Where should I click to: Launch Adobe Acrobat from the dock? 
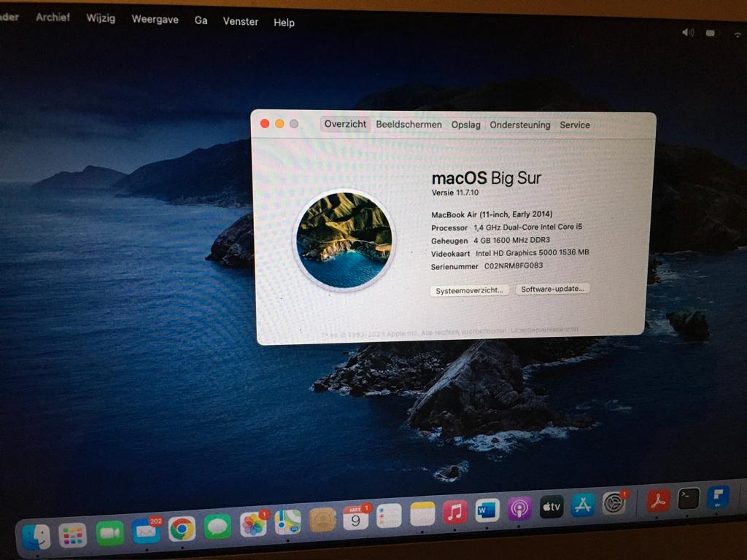(x=658, y=500)
